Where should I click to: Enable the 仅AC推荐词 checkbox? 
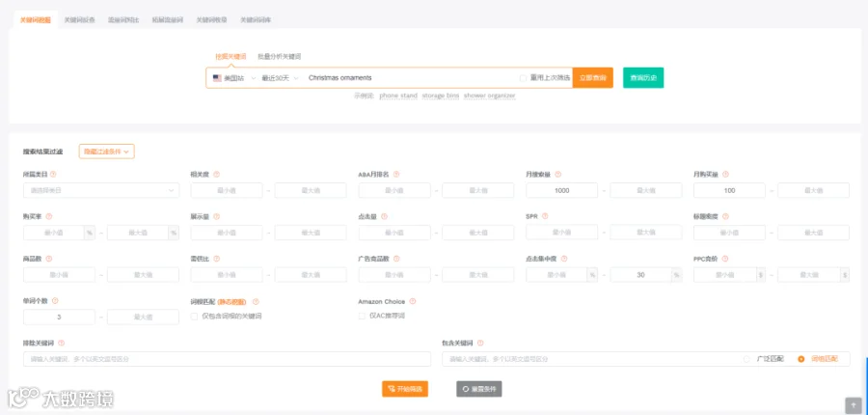tap(362, 316)
